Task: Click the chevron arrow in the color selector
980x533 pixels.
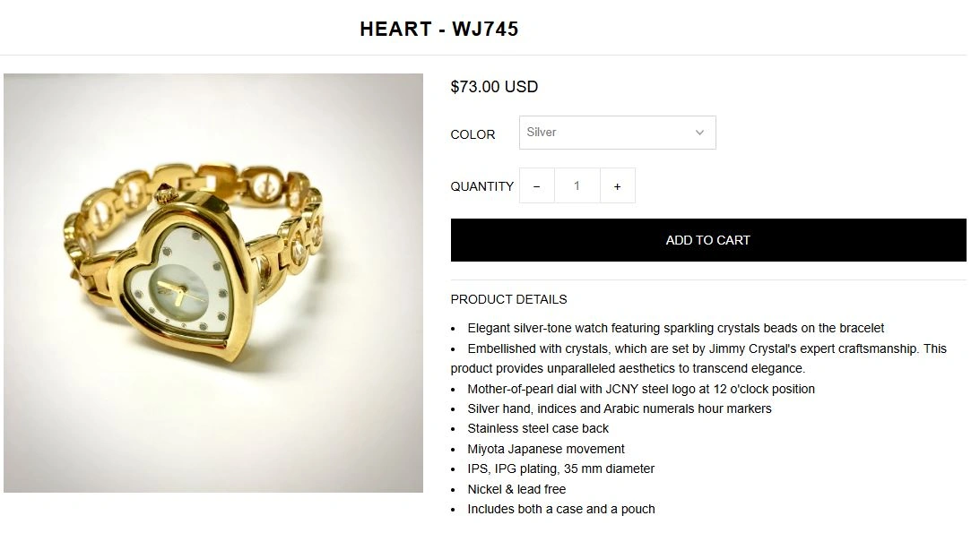Action: [x=699, y=133]
